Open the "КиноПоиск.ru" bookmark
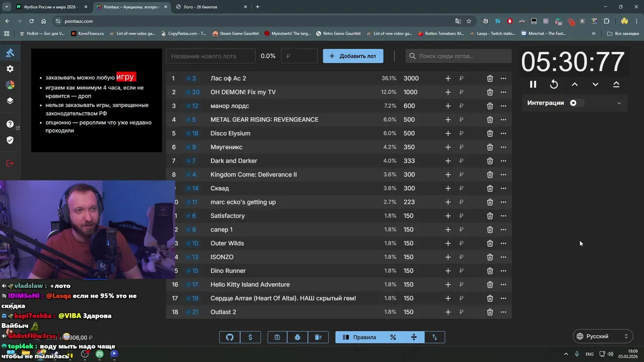 pos(87,34)
